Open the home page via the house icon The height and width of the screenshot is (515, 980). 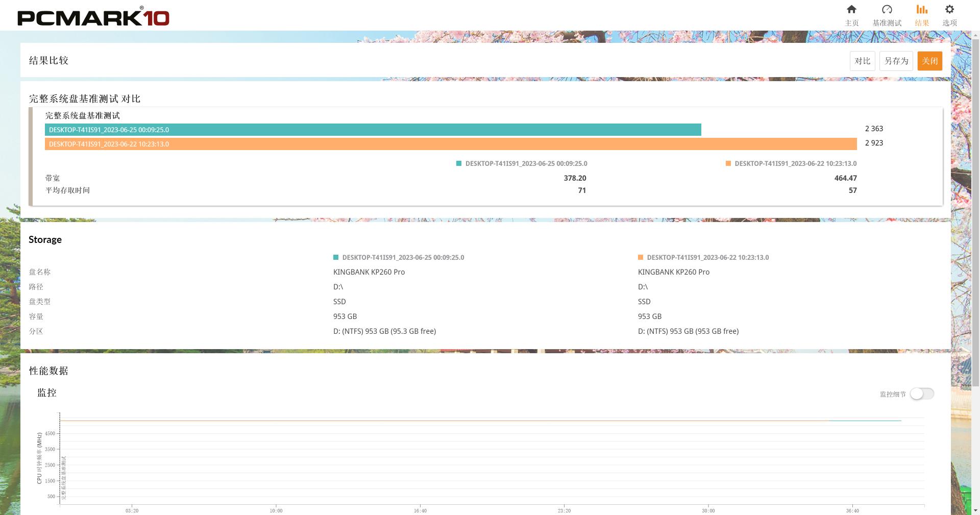851,9
